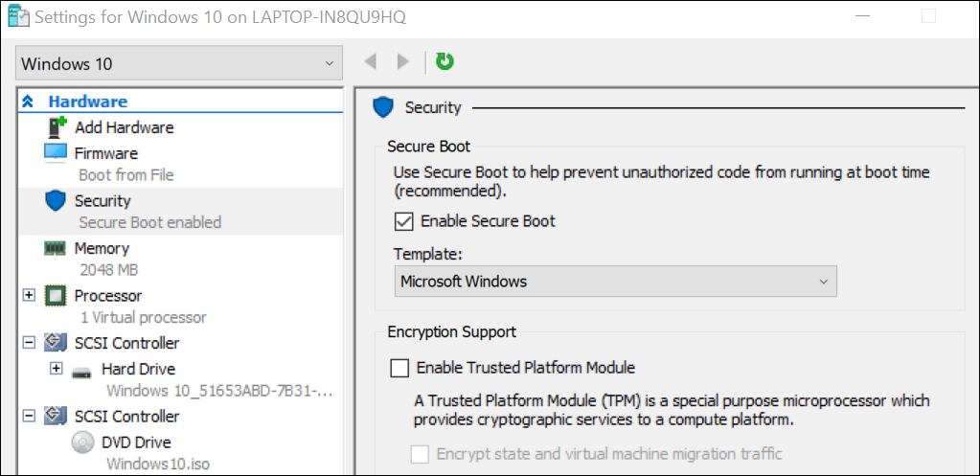Click the back navigation arrow
This screenshot has width=980, height=476.
tap(371, 62)
